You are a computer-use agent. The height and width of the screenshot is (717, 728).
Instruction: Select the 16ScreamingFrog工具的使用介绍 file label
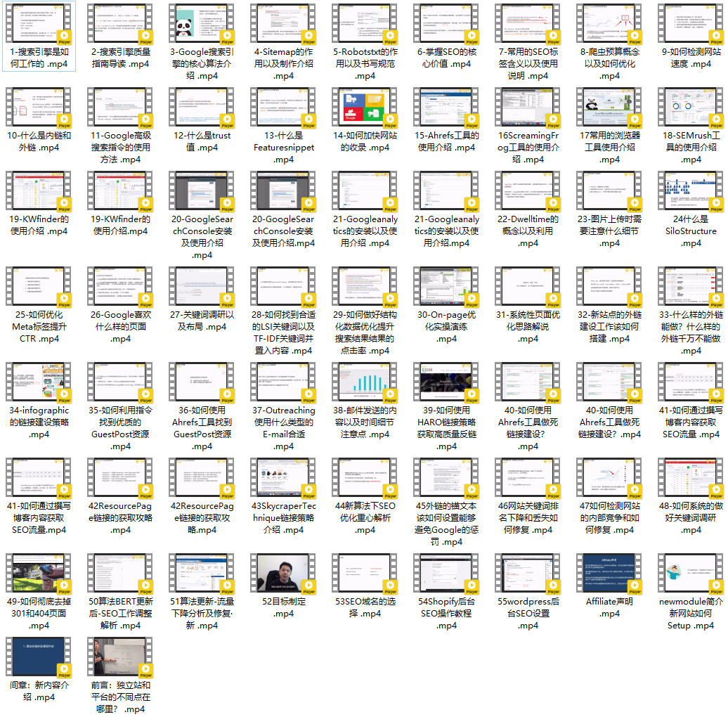pyautogui.click(x=528, y=148)
